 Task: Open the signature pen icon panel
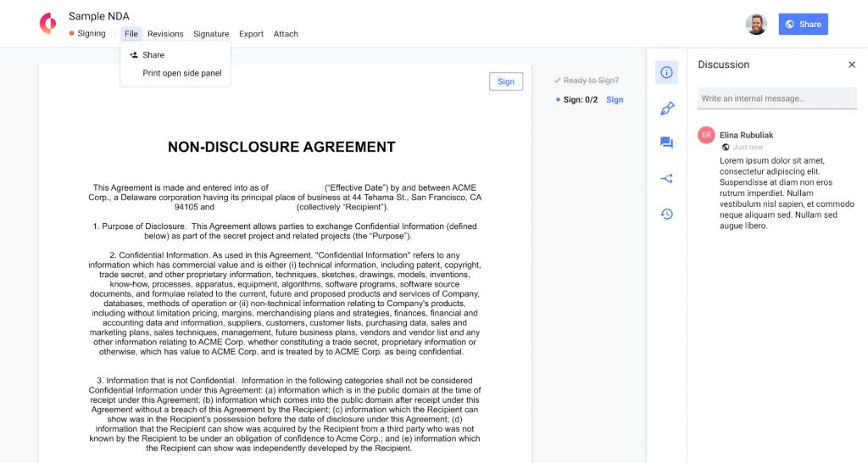[667, 109]
